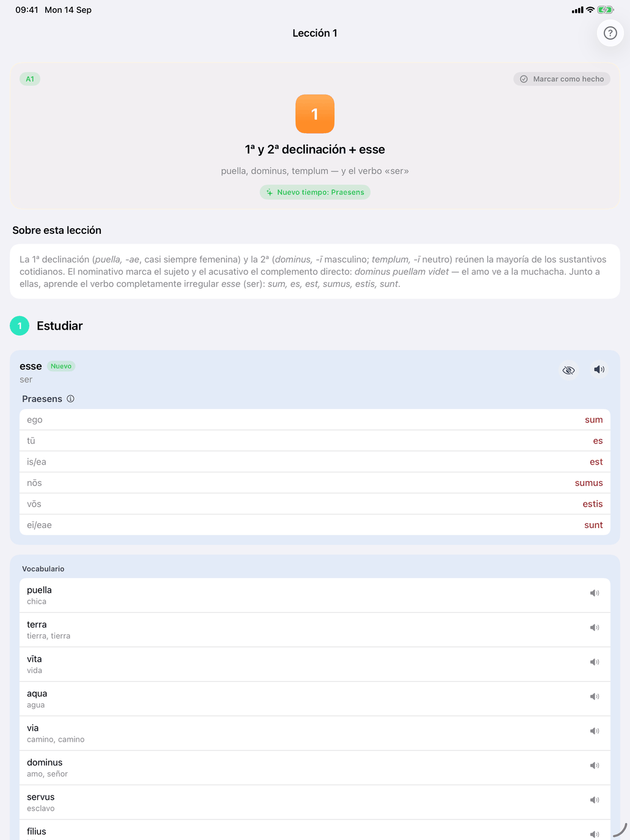Play pronunciation of aqua
Viewport: 630px width, 840px height.
point(595,697)
